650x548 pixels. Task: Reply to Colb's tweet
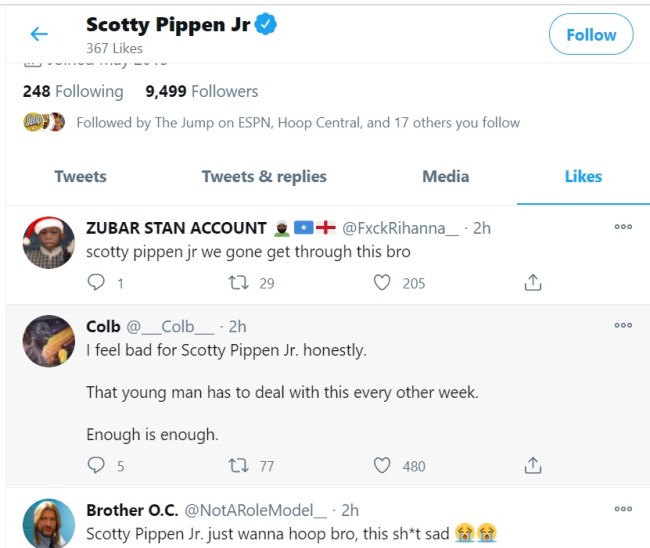pos(97,465)
